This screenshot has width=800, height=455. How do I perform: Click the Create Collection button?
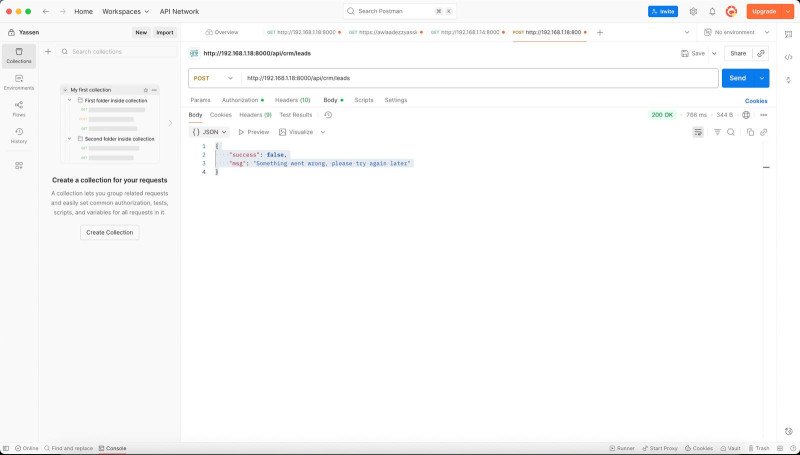click(x=110, y=232)
